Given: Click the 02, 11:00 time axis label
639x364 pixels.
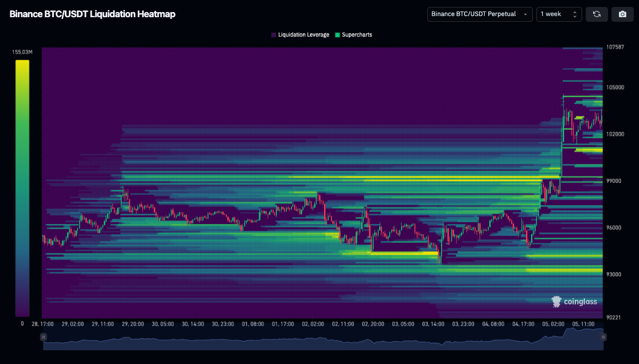Looking at the screenshot, I should click(x=343, y=324).
